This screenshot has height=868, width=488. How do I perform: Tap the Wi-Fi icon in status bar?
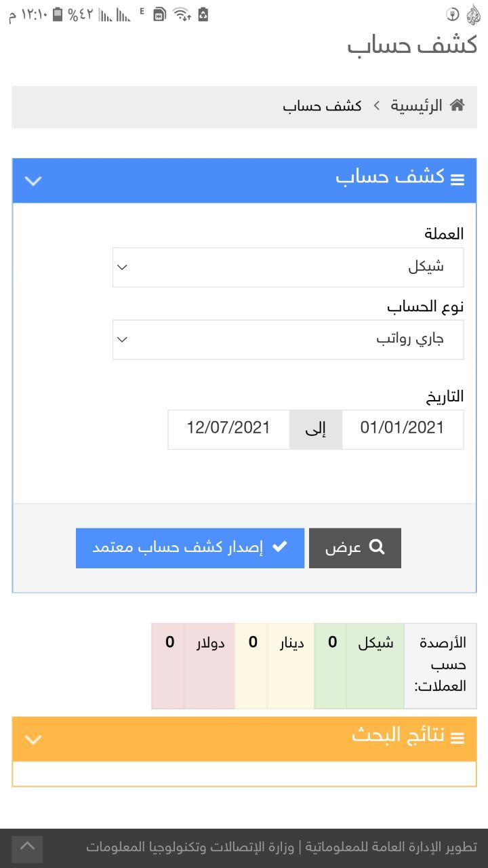181,14
